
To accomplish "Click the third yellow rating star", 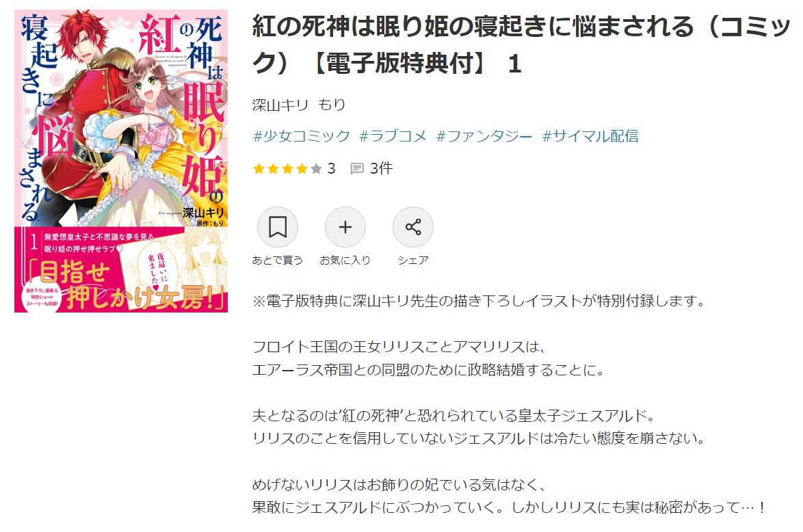I will [287, 168].
